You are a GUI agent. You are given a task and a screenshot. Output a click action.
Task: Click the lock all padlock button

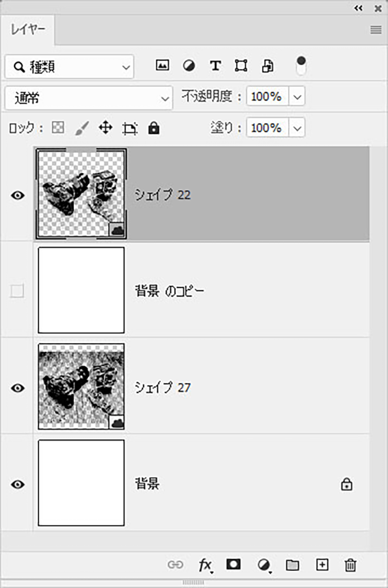coord(153,128)
